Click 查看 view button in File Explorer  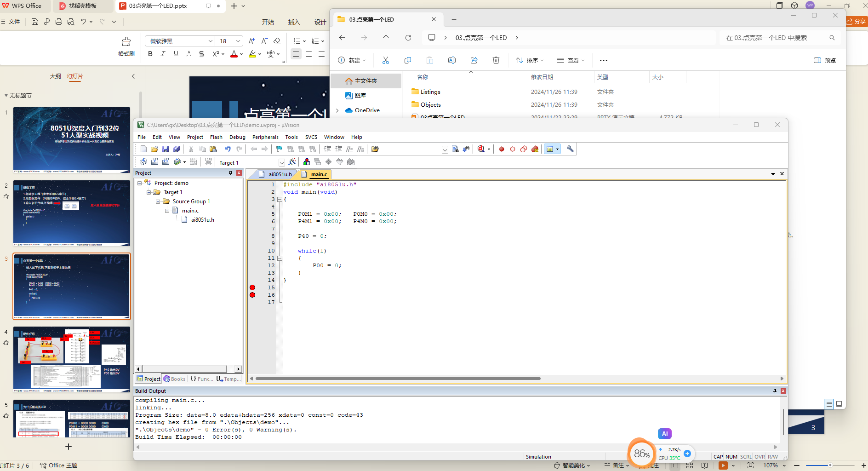tap(571, 60)
